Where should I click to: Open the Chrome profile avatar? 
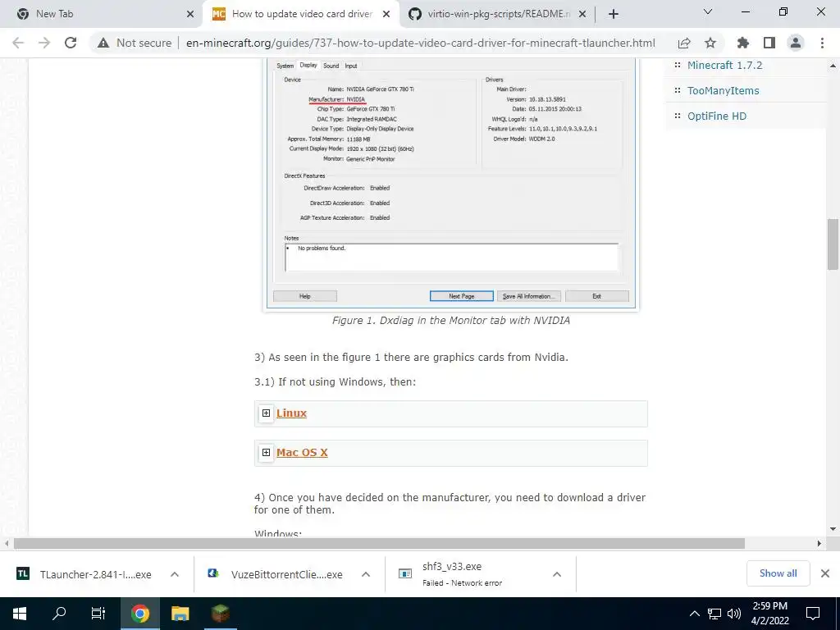click(796, 43)
